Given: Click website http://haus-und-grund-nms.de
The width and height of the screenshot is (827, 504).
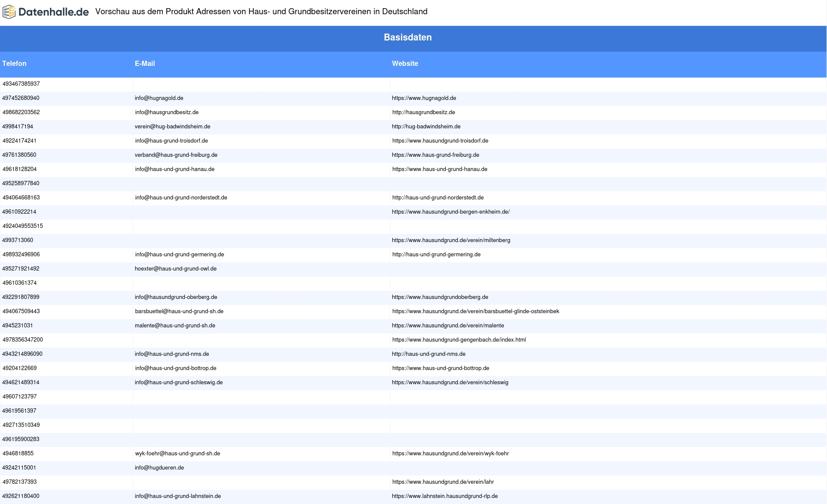Looking at the screenshot, I should 429,354.
